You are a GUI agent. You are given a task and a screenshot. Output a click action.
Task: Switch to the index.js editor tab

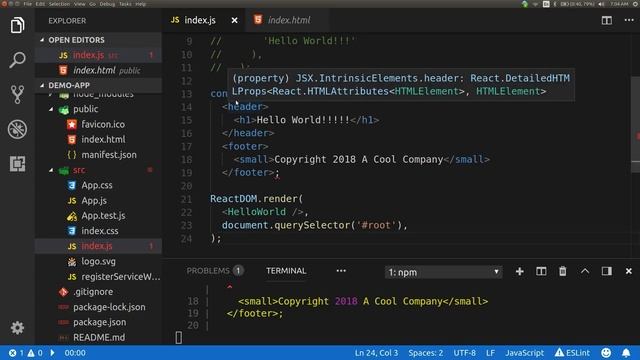pos(200,20)
